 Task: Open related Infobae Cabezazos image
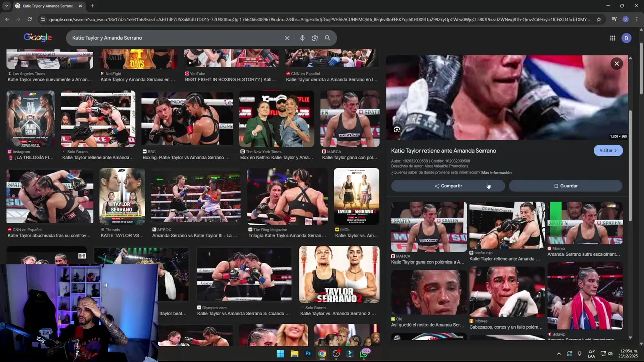pyautogui.click(x=507, y=292)
